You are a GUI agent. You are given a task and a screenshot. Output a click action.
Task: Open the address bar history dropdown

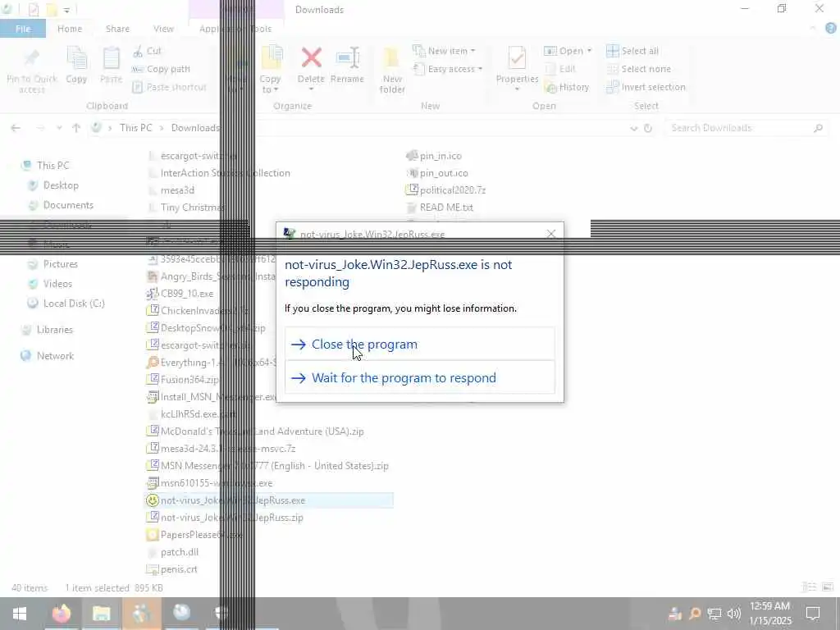(634, 128)
